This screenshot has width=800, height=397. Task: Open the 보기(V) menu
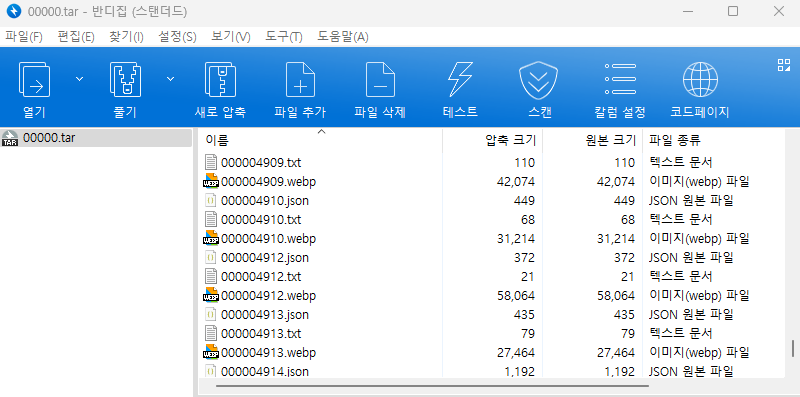pyautogui.click(x=231, y=37)
